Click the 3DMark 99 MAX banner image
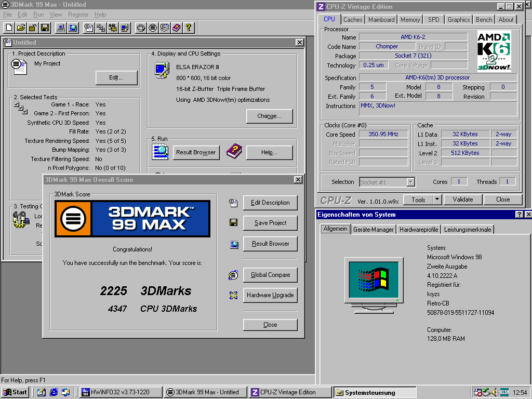 click(132, 219)
